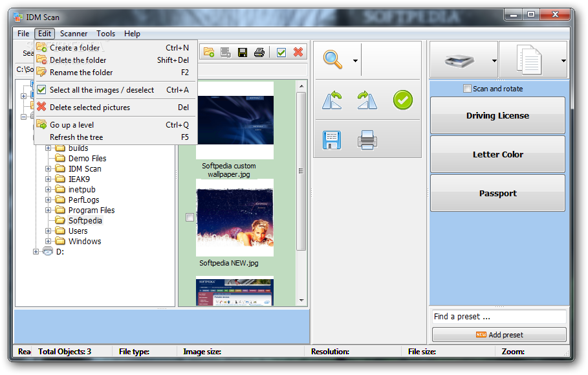Choose Delete the folder menu entry
Image resolution: width=588 pixels, height=375 pixels.
coord(116,60)
